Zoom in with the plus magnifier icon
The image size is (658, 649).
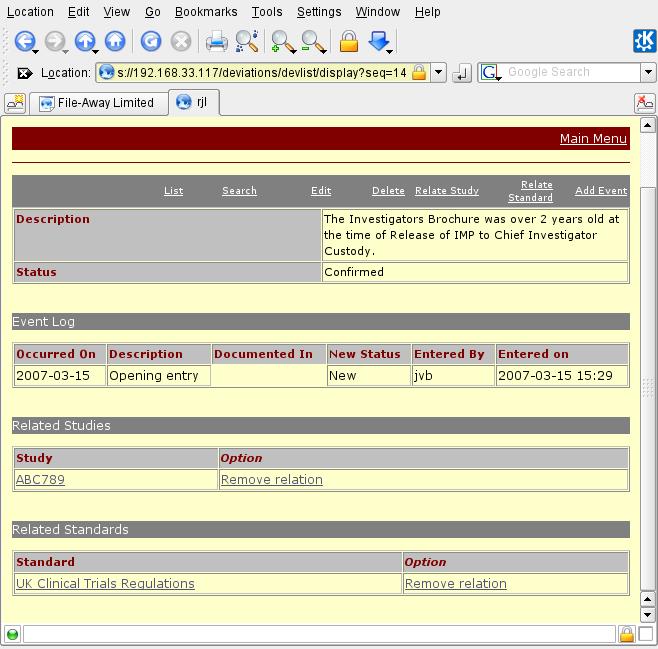click(x=282, y=42)
